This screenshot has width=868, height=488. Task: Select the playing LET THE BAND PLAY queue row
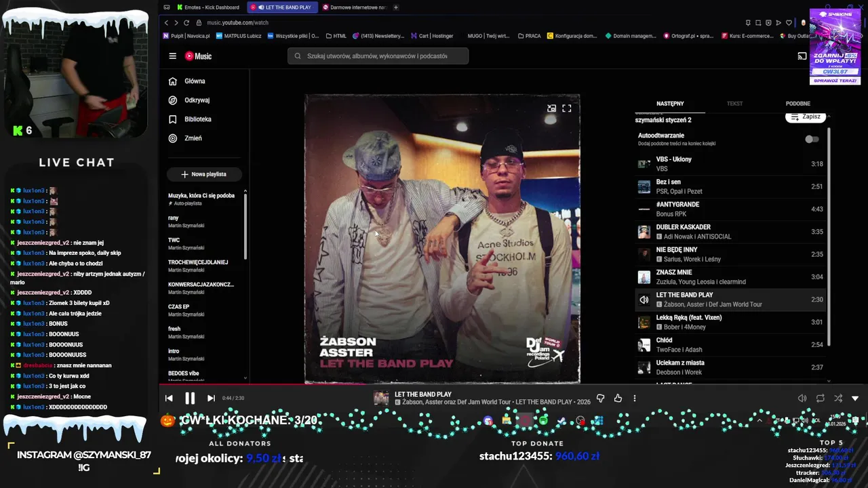(x=730, y=300)
